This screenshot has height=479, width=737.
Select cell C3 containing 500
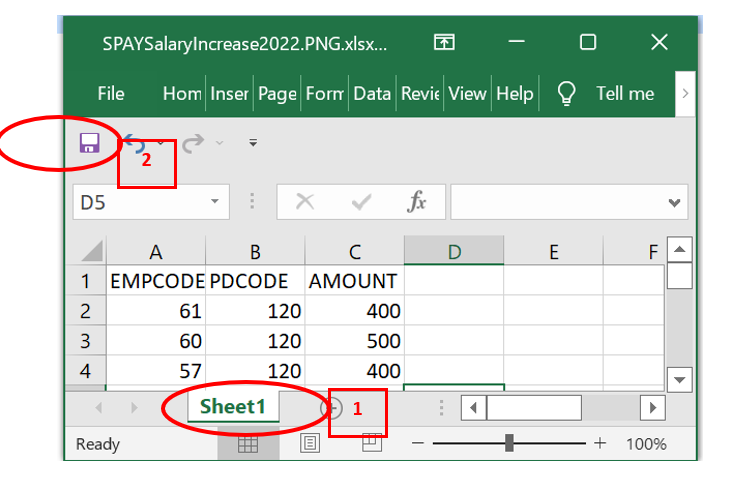(354, 340)
